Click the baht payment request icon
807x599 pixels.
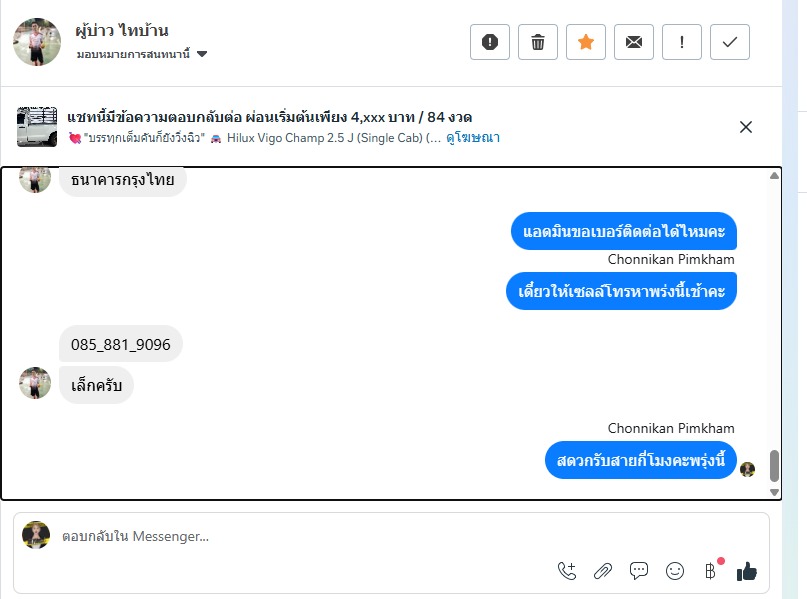[711, 571]
